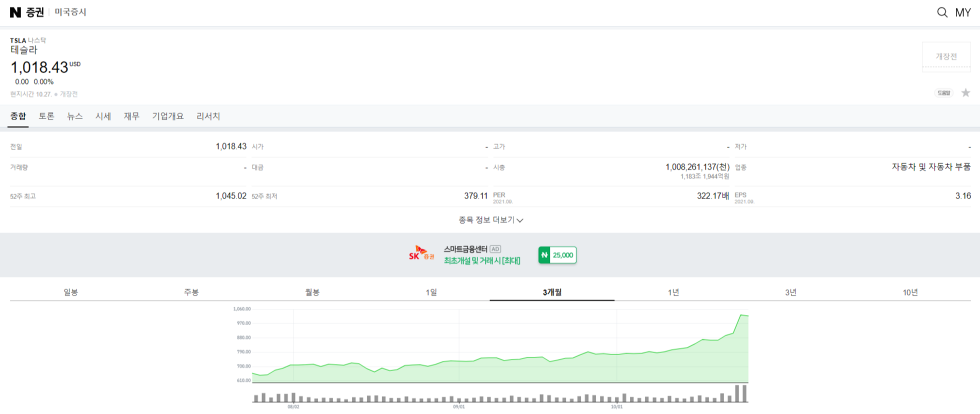Click the 09/01 date marker on the chart
The width and height of the screenshot is (980, 414).
(x=459, y=407)
